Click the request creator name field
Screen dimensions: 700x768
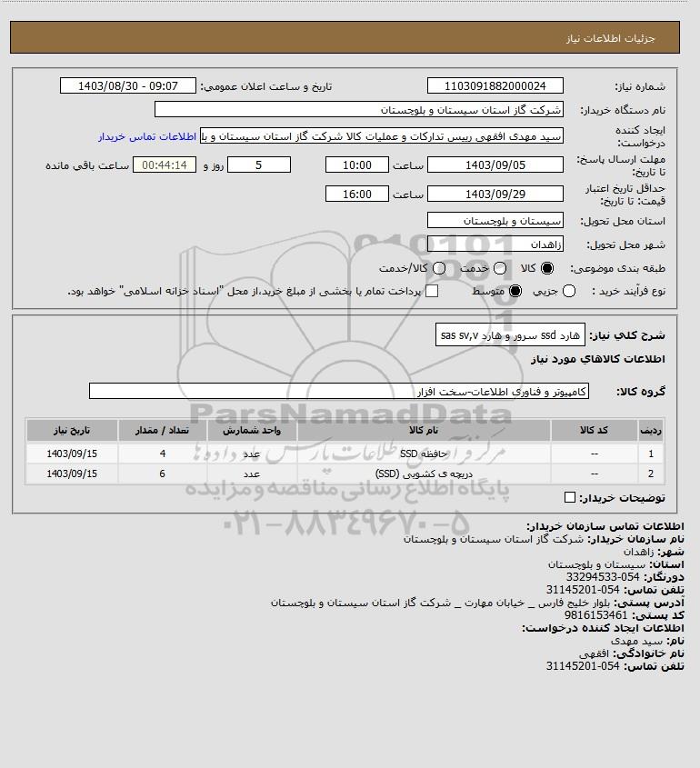point(382,136)
